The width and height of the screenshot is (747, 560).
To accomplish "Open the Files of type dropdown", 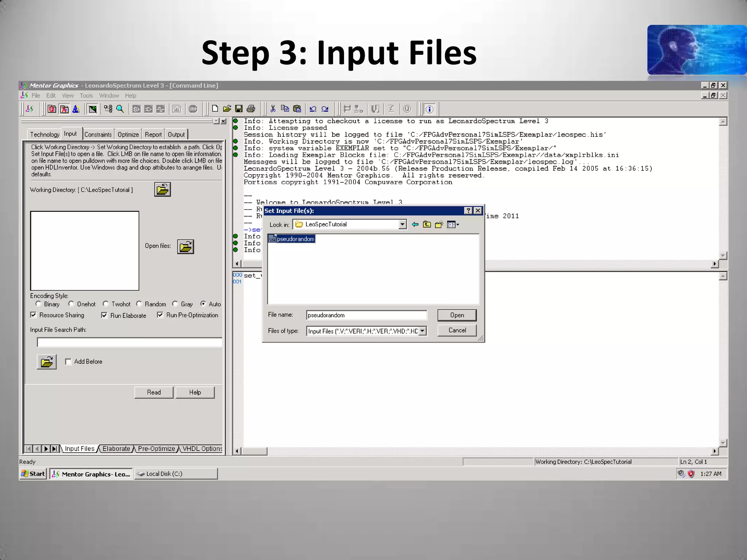I will (422, 331).
